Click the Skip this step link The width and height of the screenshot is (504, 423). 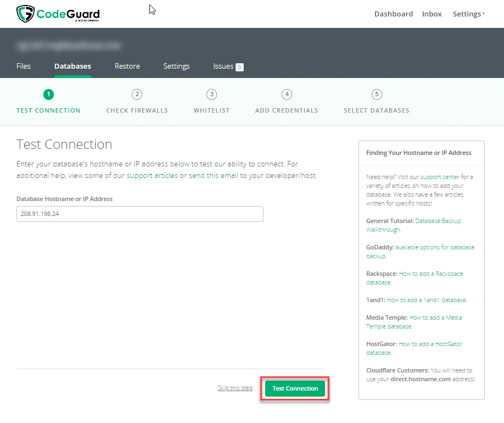point(235,388)
